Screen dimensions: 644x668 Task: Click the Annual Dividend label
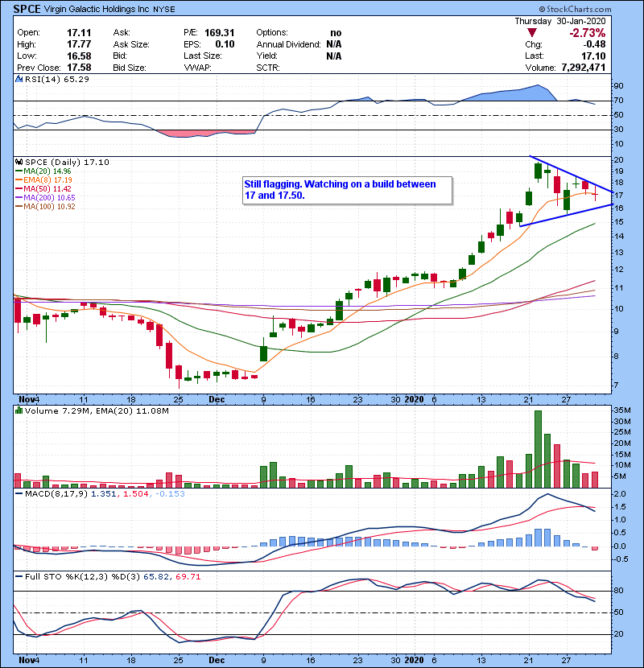click(288, 44)
